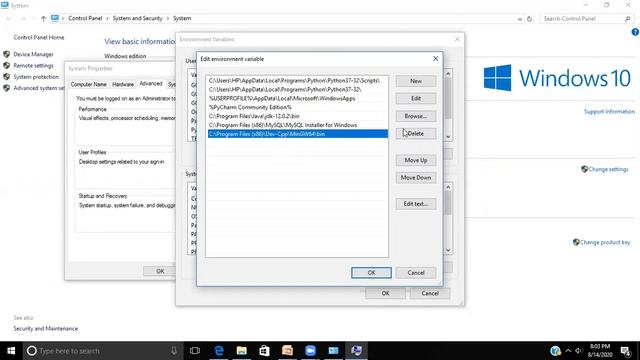Viewport: 640px width, 360px height.
Task: Open Remote settings link
Action: pos(33,66)
